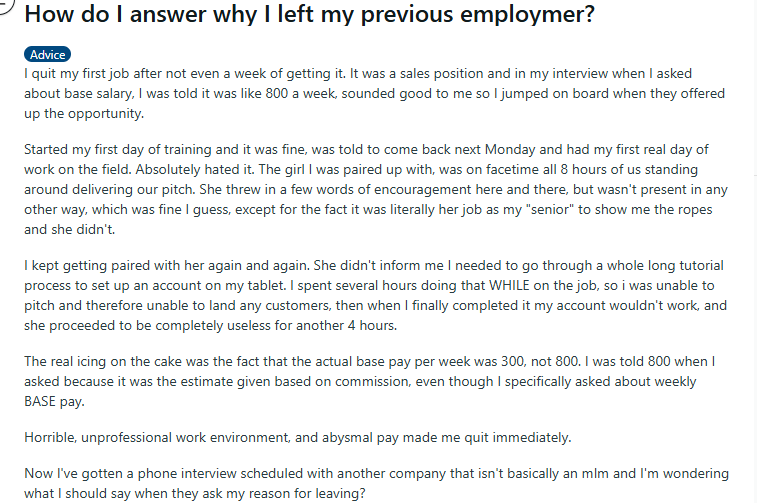Click the paragraph starting "I kept getting paired"
This screenshot has width=757, height=503.
[x=370, y=302]
